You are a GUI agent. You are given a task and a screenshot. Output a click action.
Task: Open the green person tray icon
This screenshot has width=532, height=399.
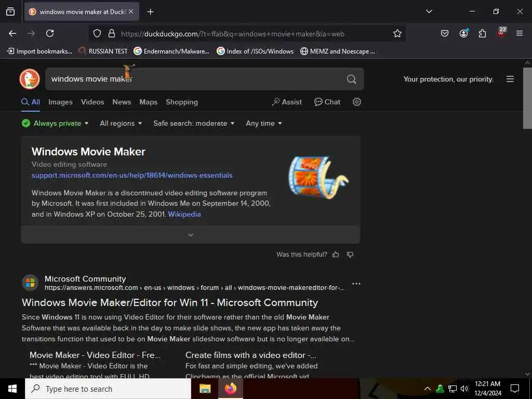tap(440, 389)
